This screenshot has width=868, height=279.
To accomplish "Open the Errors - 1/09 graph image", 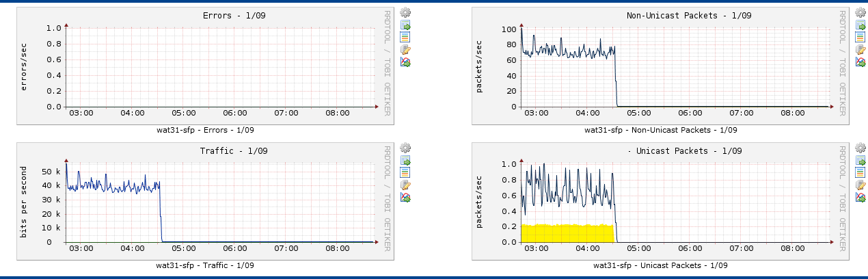I will click(205, 66).
